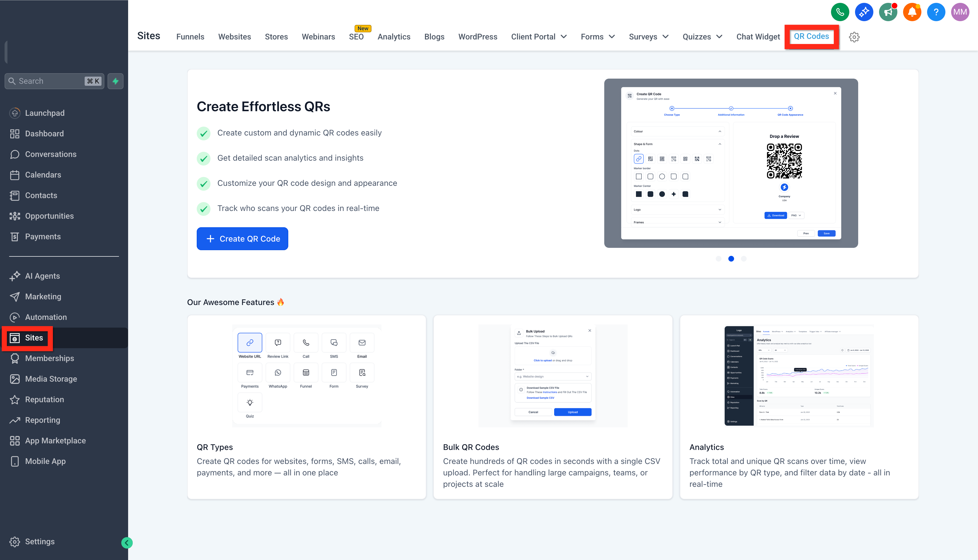Click the lightning bolt quick actions icon
The height and width of the screenshot is (560, 978).
pos(116,81)
